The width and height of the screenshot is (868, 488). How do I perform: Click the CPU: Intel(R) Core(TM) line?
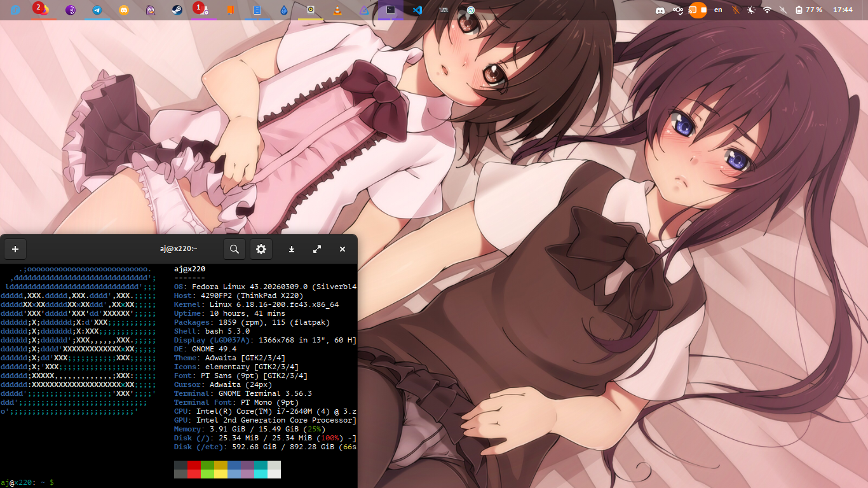(265, 412)
